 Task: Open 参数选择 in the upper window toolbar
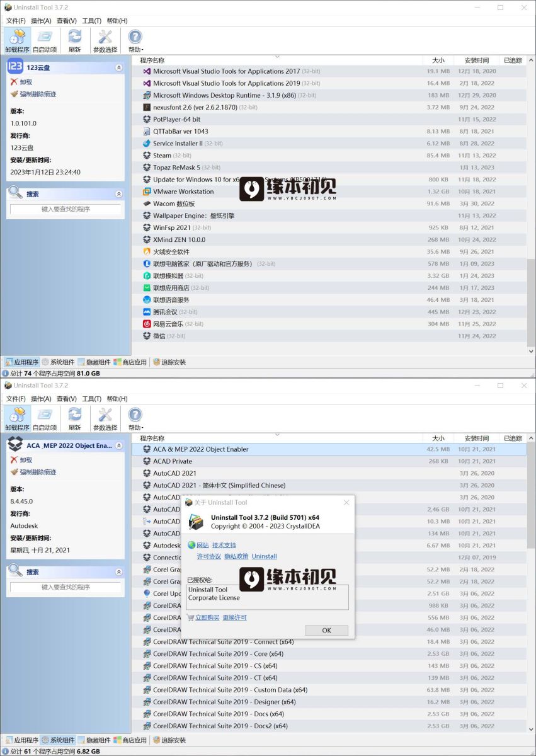[x=105, y=40]
